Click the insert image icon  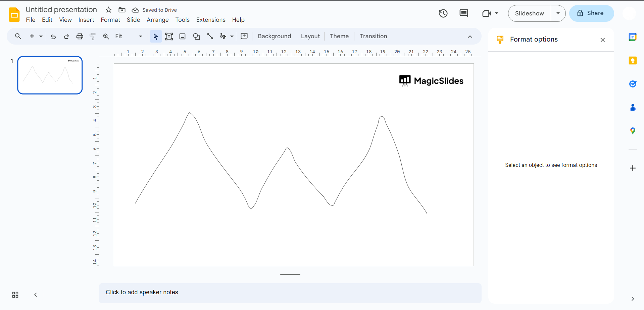coord(183,37)
